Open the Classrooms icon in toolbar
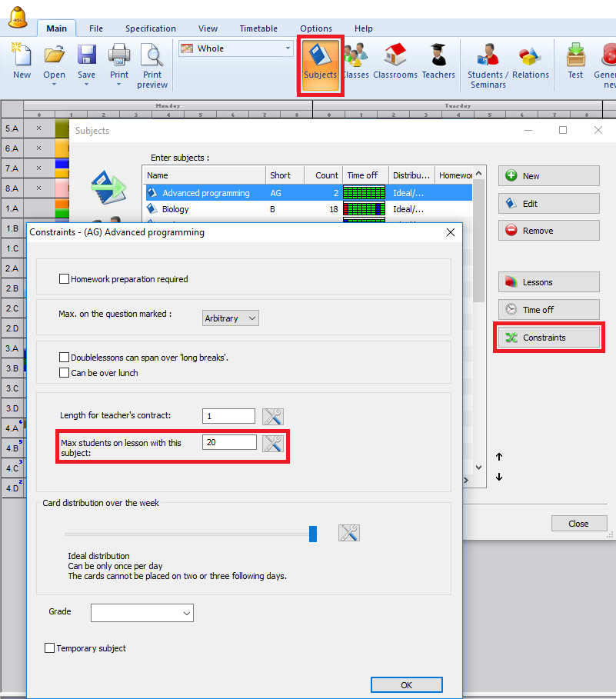Screen dimensions: 616x699 coord(395,61)
